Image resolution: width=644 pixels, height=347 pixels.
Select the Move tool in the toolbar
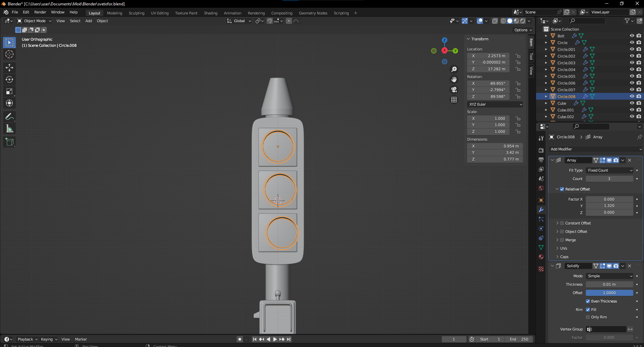pyautogui.click(x=9, y=68)
